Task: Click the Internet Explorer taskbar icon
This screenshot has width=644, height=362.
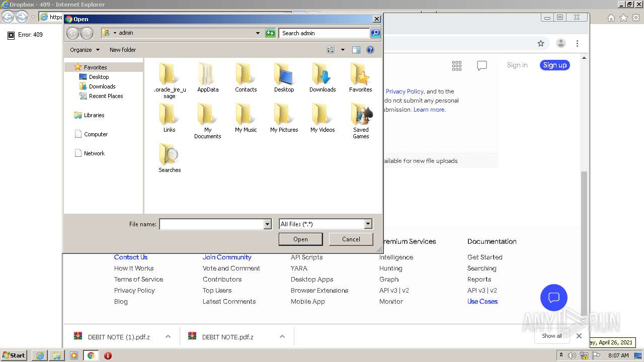Action: 40,355
